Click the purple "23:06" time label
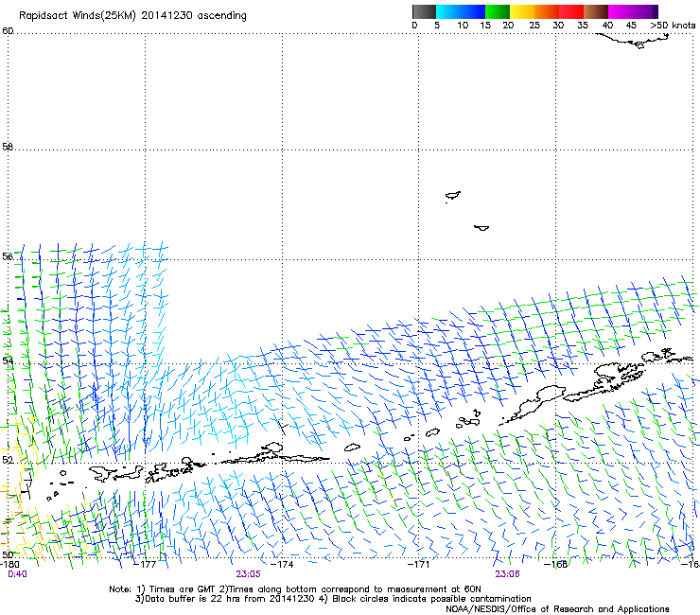 pyautogui.click(x=507, y=574)
